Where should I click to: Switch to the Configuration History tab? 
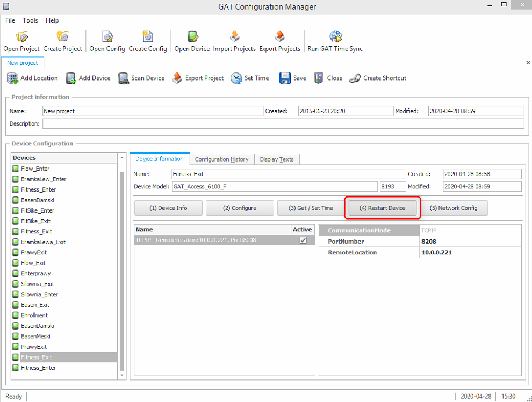coord(221,159)
